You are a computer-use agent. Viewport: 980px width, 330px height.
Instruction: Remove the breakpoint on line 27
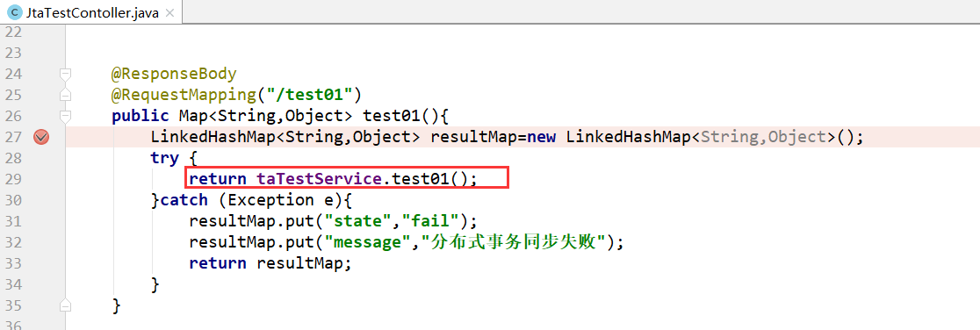point(41,137)
